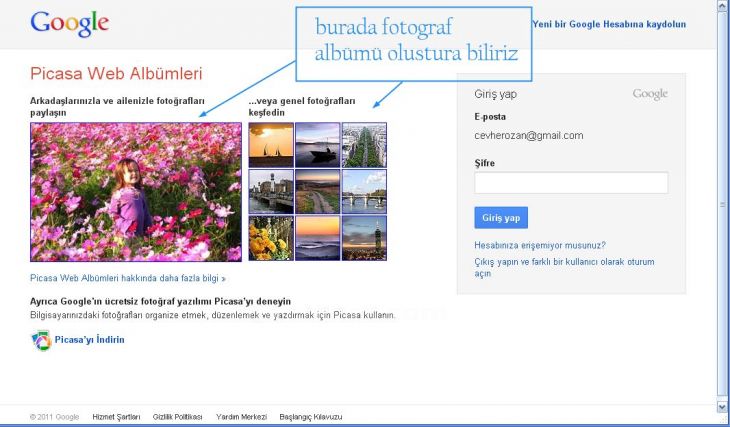Viewport: 730px width, 427px height.
Task: Focus the Şifre password input field
Action: point(571,183)
